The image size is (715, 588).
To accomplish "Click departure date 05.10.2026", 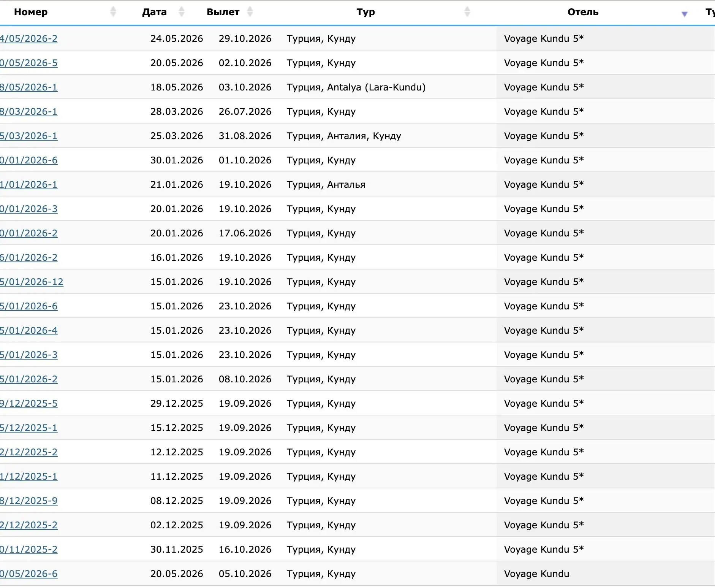I will (x=245, y=574).
